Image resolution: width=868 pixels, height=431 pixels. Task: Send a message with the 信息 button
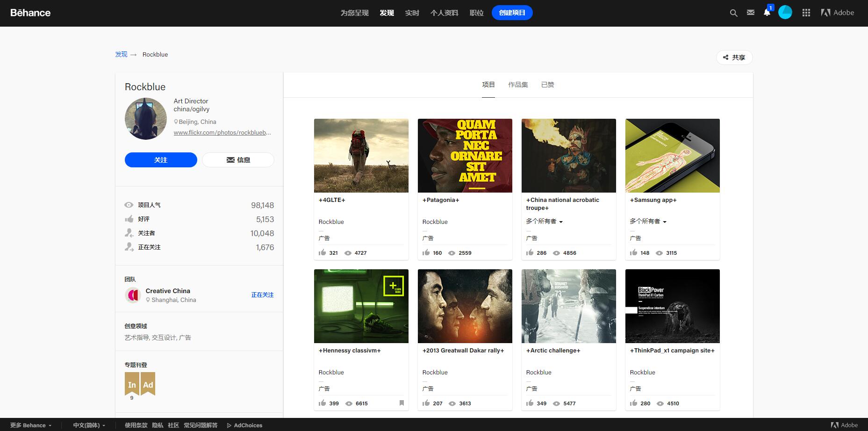coord(238,160)
